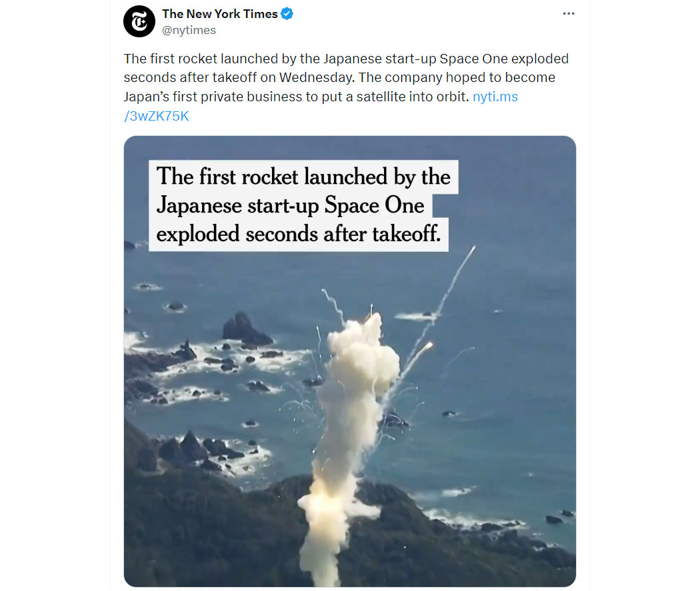The width and height of the screenshot is (700, 591).
Task: Click the /3wZK75K link continuation
Action: (x=156, y=116)
